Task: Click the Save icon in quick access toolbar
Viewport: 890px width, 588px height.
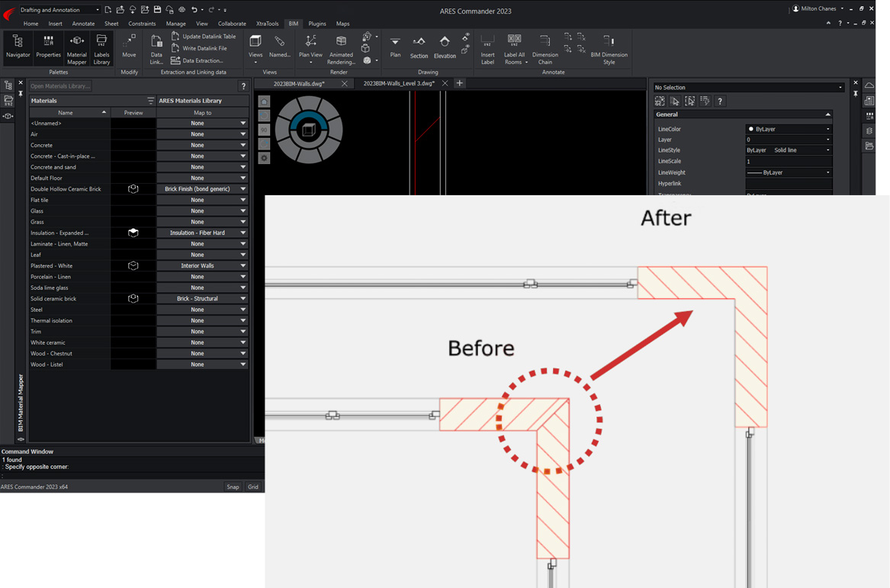Action: (x=157, y=10)
